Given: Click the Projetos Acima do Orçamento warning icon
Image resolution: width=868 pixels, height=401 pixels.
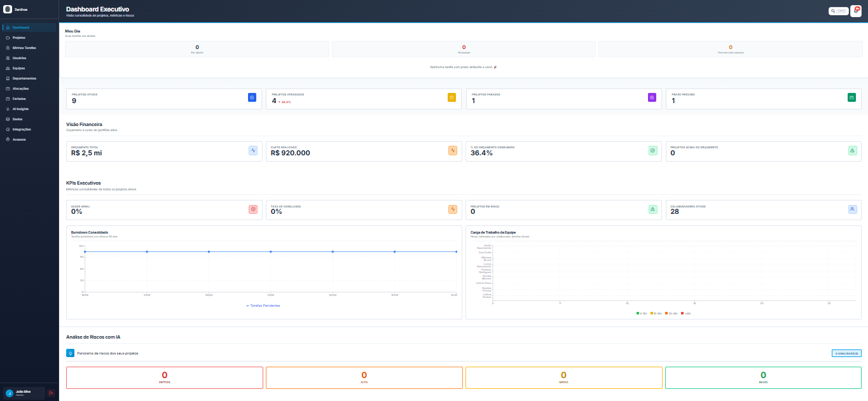Looking at the screenshot, I should pos(852,151).
